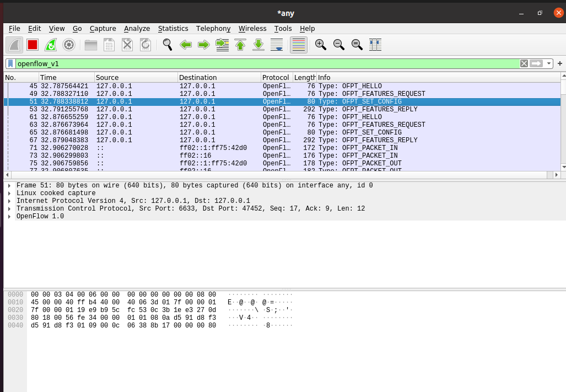The height and width of the screenshot is (392, 566).
Task: Open the Wireless menu
Action: tap(252, 29)
